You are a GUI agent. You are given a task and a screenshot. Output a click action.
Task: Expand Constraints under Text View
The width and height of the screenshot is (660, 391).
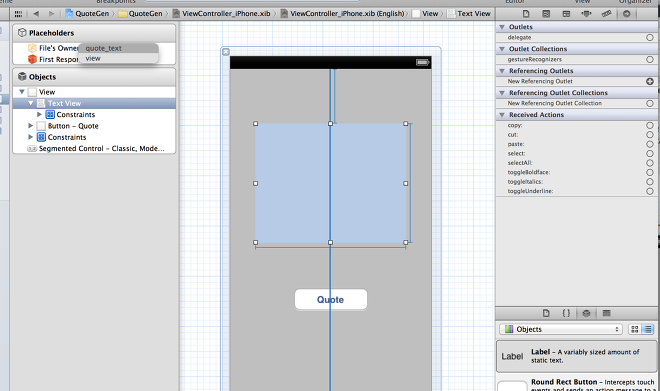(40, 114)
